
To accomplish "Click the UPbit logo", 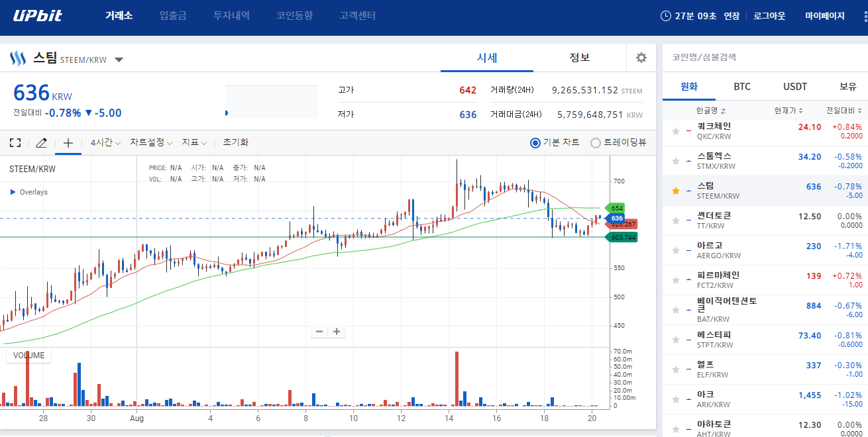I will tap(38, 15).
